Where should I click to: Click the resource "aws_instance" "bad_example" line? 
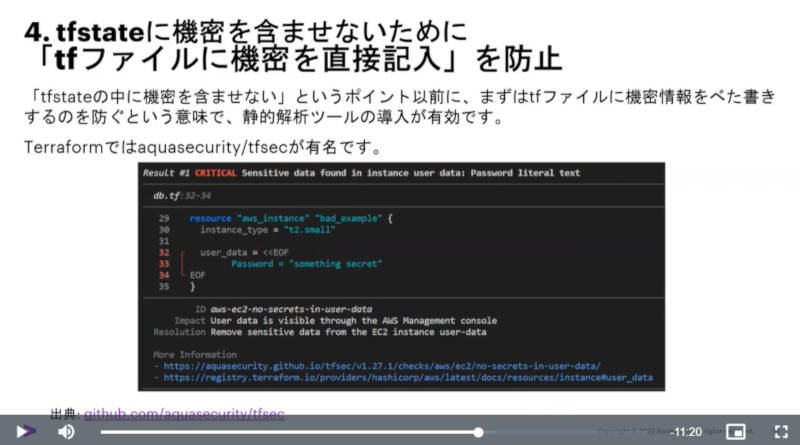pos(291,218)
